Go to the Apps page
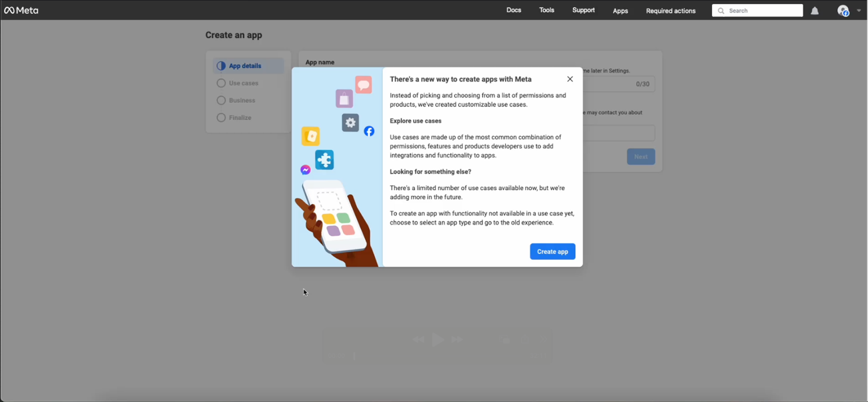 coord(620,11)
